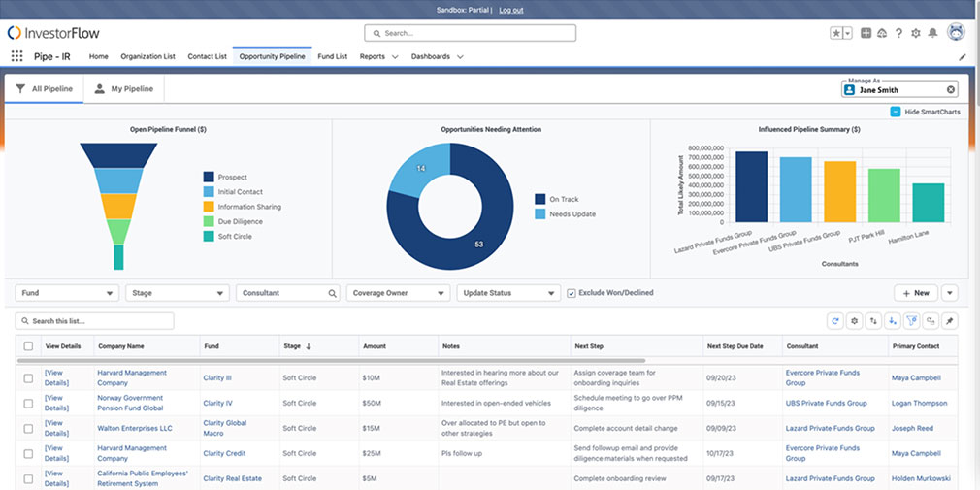Open list settings gear icon
Image resolution: width=980 pixels, height=490 pixels.
click(854, 321)
